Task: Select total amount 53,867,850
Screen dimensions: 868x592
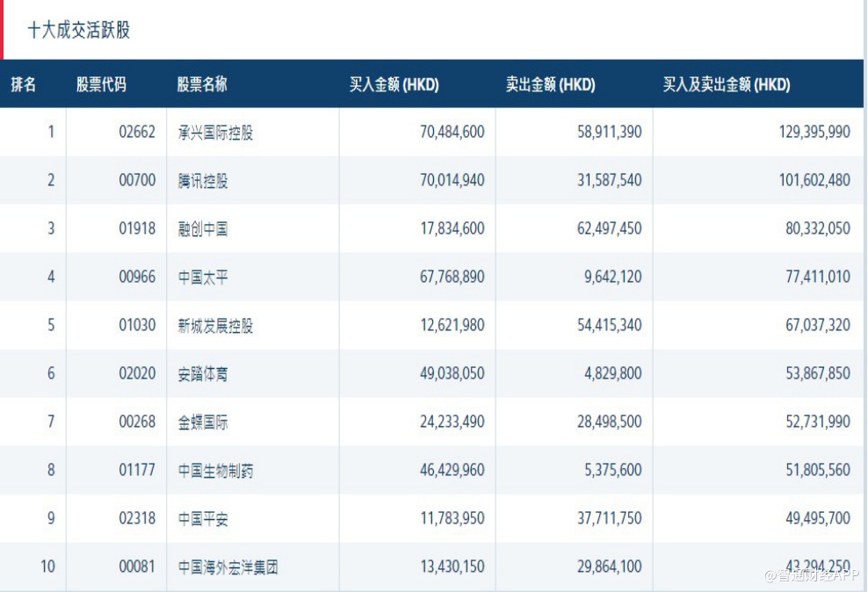Action: tap(818, 373)
